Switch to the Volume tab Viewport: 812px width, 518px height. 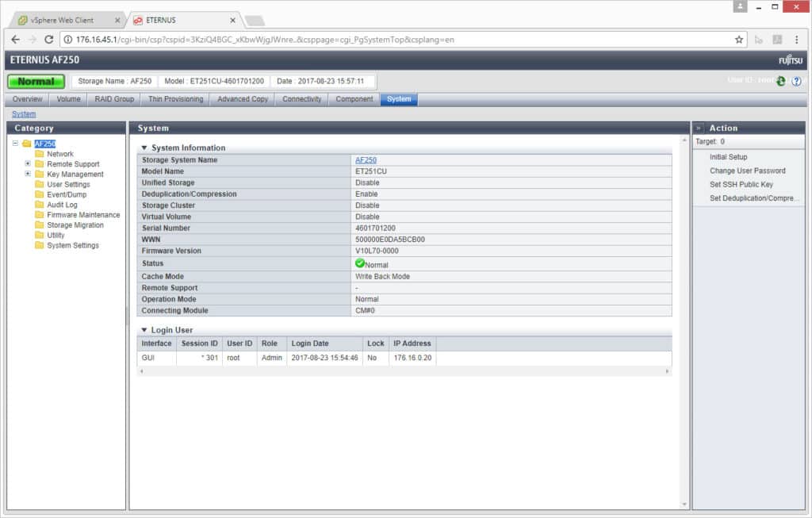coord(68,99)
